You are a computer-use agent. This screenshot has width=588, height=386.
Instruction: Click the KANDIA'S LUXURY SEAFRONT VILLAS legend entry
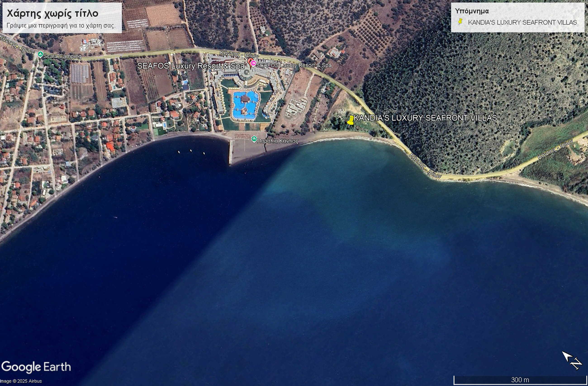click(x=522, y=22)
